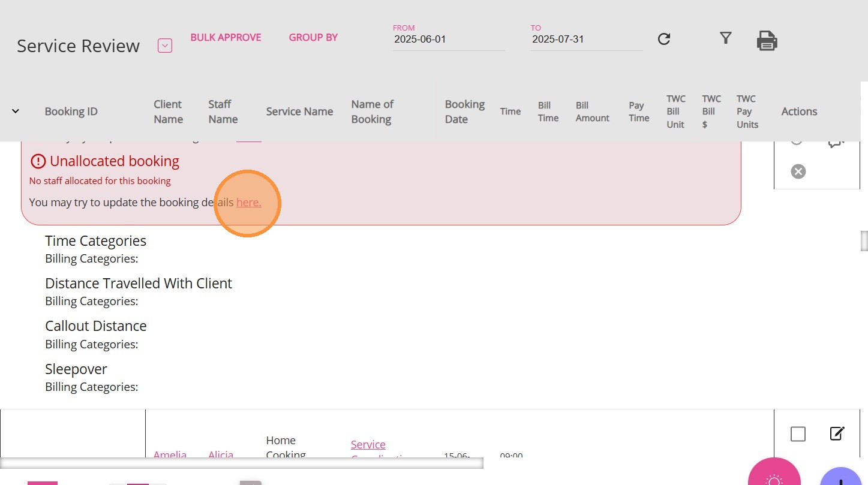The image size is (868, 485).
Task: Click the Client Name column header
Action: 168,112
